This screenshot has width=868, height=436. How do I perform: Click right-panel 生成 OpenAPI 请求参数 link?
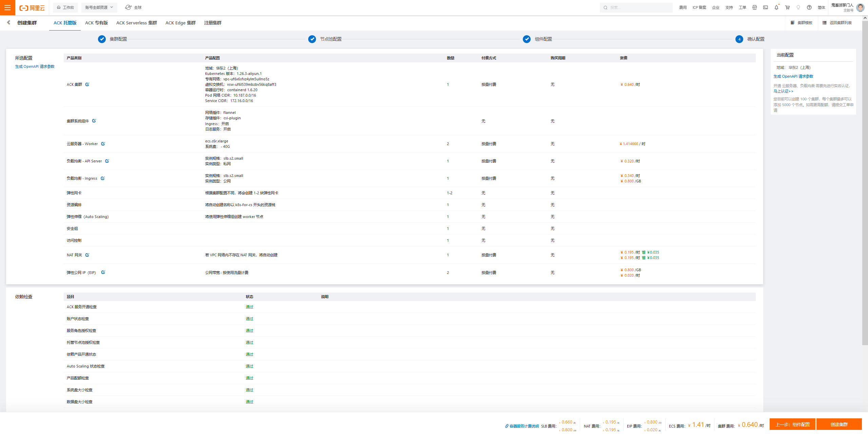pos(793,76)
